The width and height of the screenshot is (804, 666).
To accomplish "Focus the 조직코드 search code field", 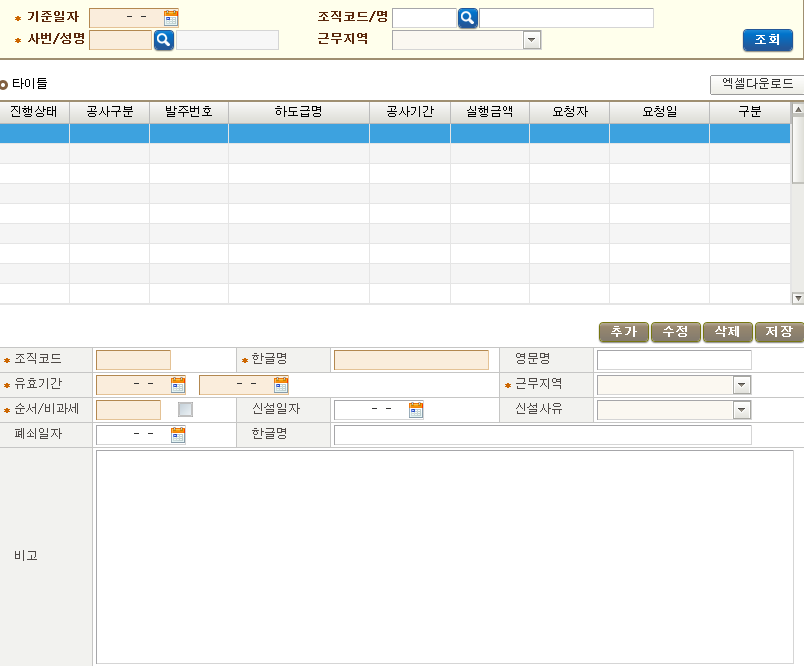I will click(x=424, y=18).
